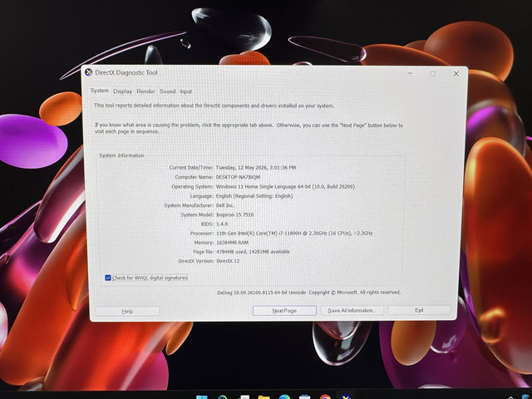Click the Page file usage value
The width and height of the screenshot is (532, 399).
tap(253, 252)
